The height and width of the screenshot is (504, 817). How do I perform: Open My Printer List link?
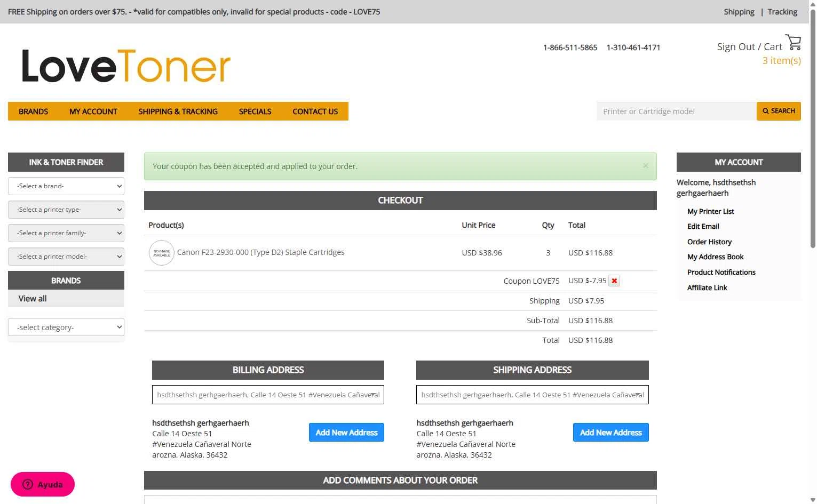(711, 211)
